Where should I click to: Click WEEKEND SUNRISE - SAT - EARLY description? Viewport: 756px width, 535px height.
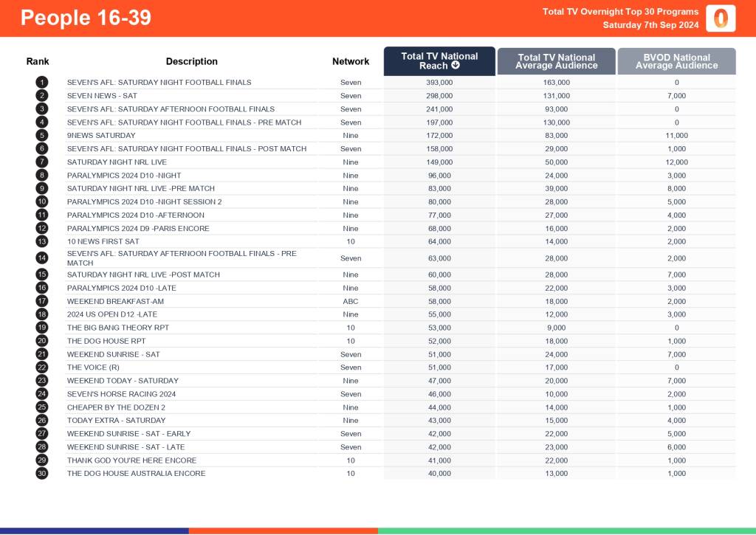point(128,434)
